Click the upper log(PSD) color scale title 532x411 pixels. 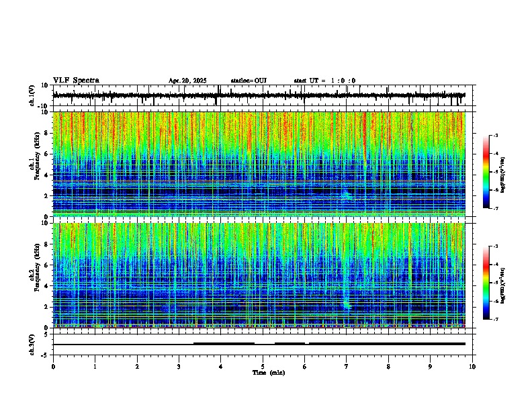click(503, 175)
